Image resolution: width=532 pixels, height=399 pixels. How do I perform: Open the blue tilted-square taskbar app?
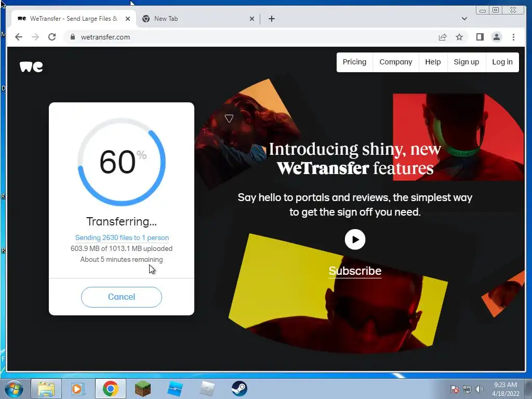coord(175,389)
